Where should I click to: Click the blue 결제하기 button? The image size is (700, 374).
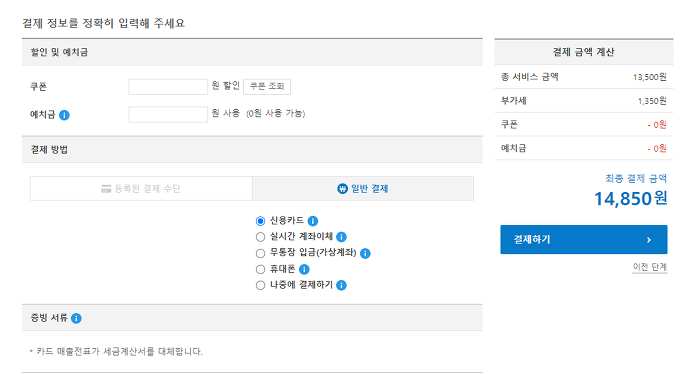[x=583, y=240]
